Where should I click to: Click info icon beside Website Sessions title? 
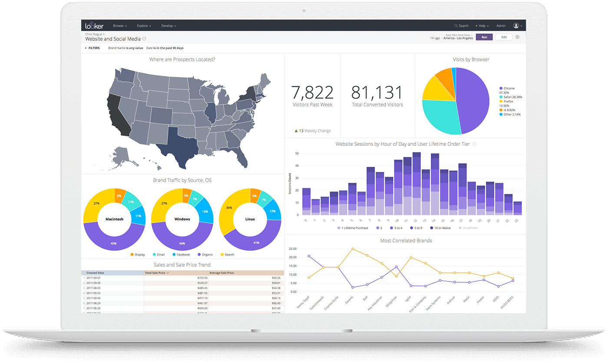click(474, 144)
